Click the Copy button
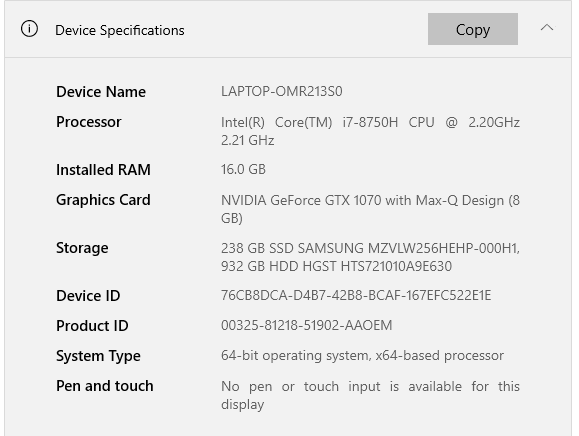This screenshot has width=579, height=436. [473, 29]
